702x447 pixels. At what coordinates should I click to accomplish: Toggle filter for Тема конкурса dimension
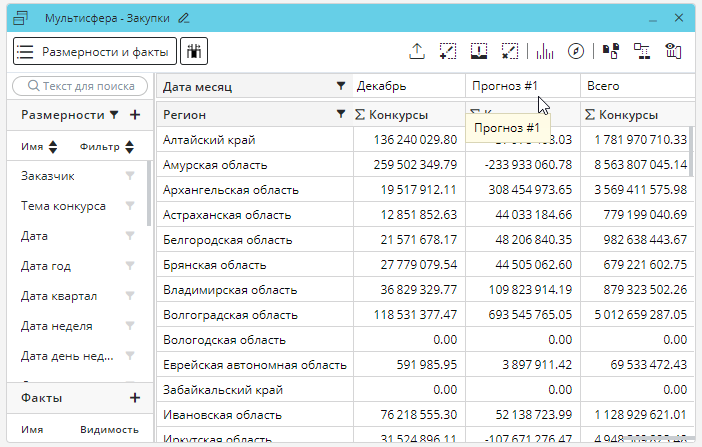(x=129, y=206)
